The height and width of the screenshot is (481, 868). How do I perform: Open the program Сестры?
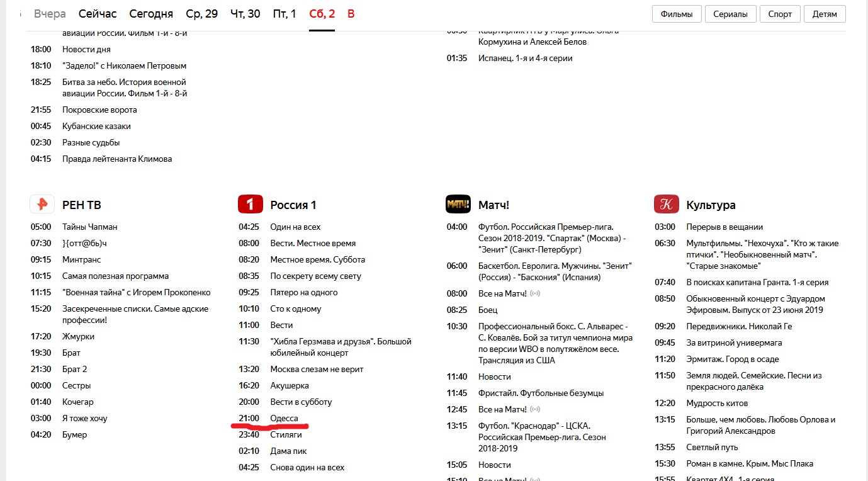77,385
